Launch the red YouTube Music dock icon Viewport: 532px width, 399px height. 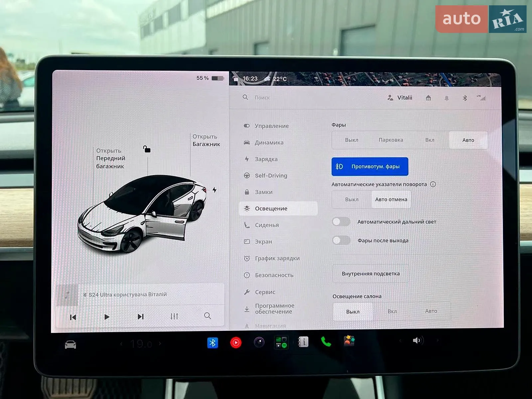coord(236,342)
